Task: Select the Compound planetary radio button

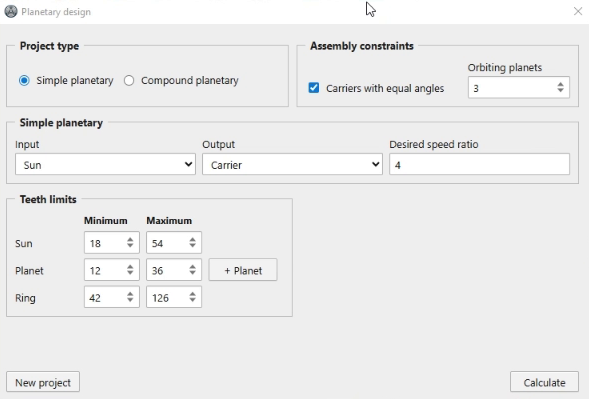Action: pos(129,81)
